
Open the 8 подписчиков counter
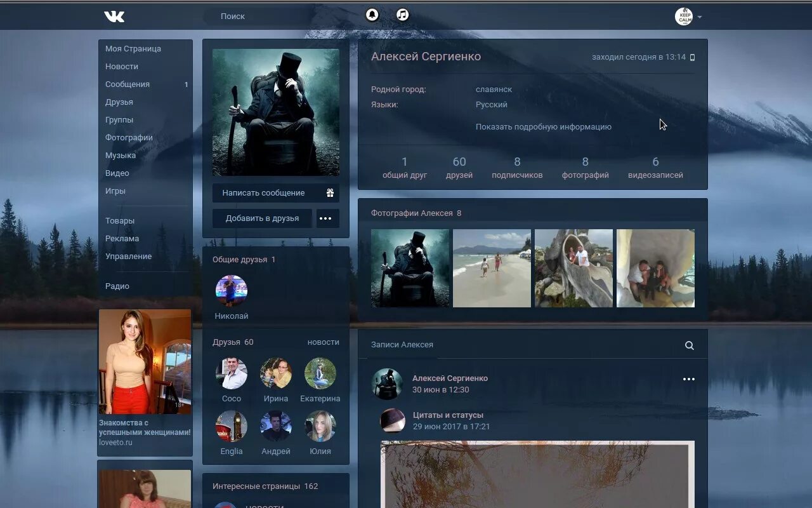click(x=517, y=168)
